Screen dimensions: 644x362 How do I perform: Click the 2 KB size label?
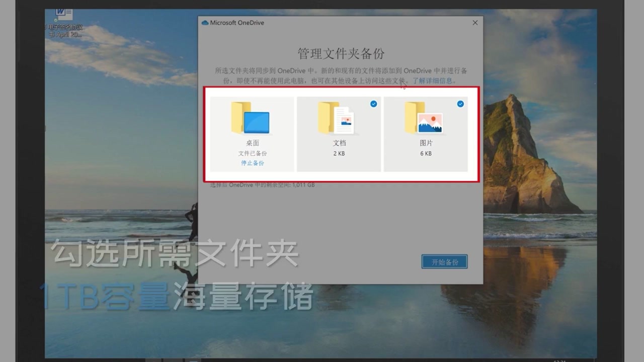[339, 153]
